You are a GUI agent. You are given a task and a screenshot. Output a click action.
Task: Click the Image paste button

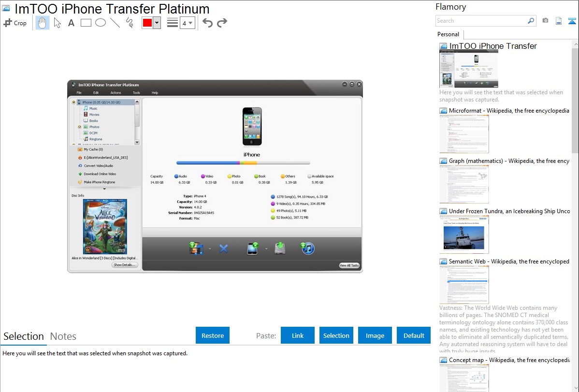375,335
